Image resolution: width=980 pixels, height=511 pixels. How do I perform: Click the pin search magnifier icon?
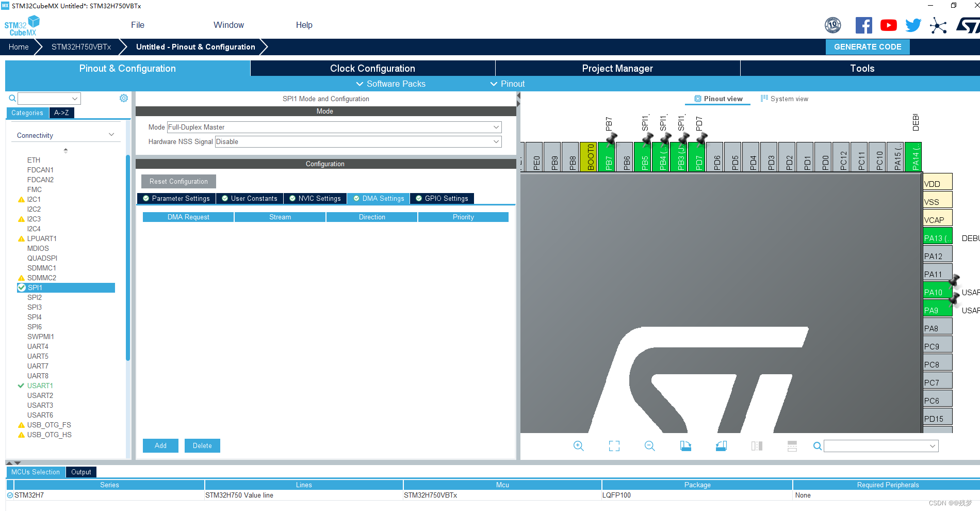(x=818, y=446)
